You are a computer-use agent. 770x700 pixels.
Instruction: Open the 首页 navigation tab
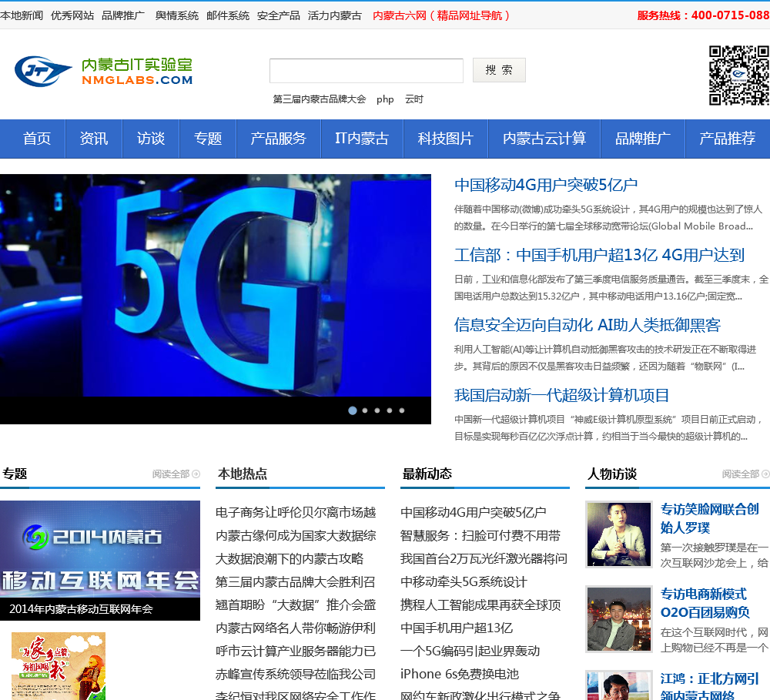coord(37,139)
